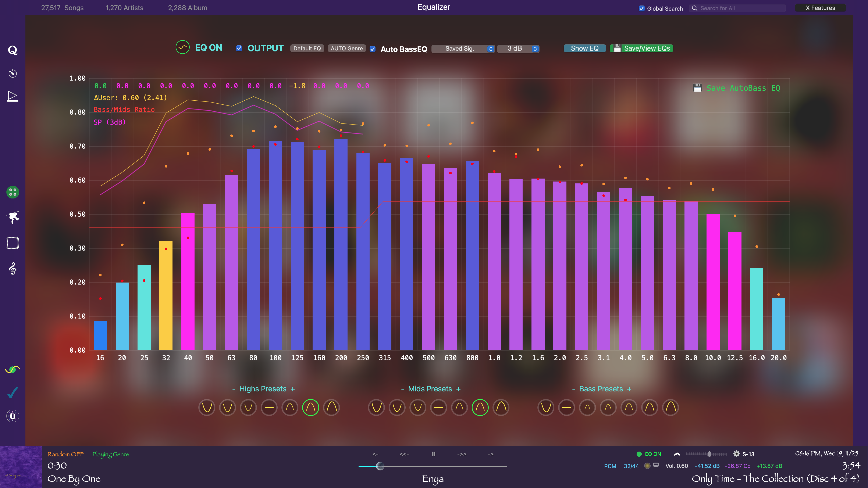Viewport: 868px width, 488px height.
Task: Uncheck the Global Search checkbox
Action: 641,8
